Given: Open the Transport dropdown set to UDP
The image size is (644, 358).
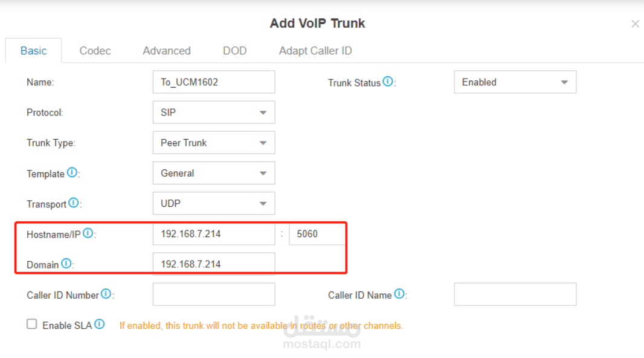Looking at the screenshot, I should (x=214, y=203).
